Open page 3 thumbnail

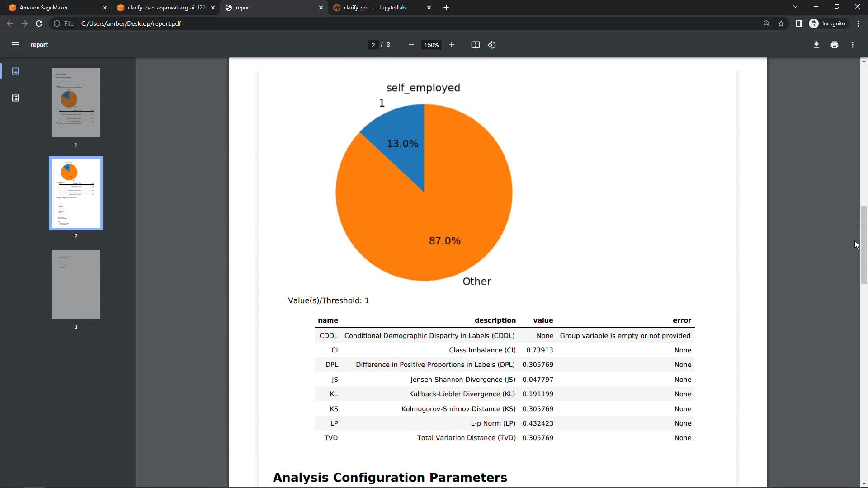click(x=76, y=284)
